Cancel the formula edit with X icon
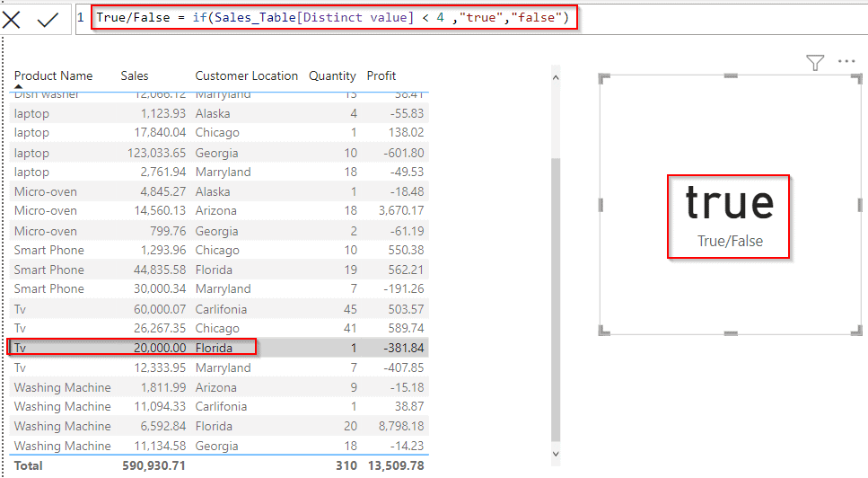 click(11, 20)
